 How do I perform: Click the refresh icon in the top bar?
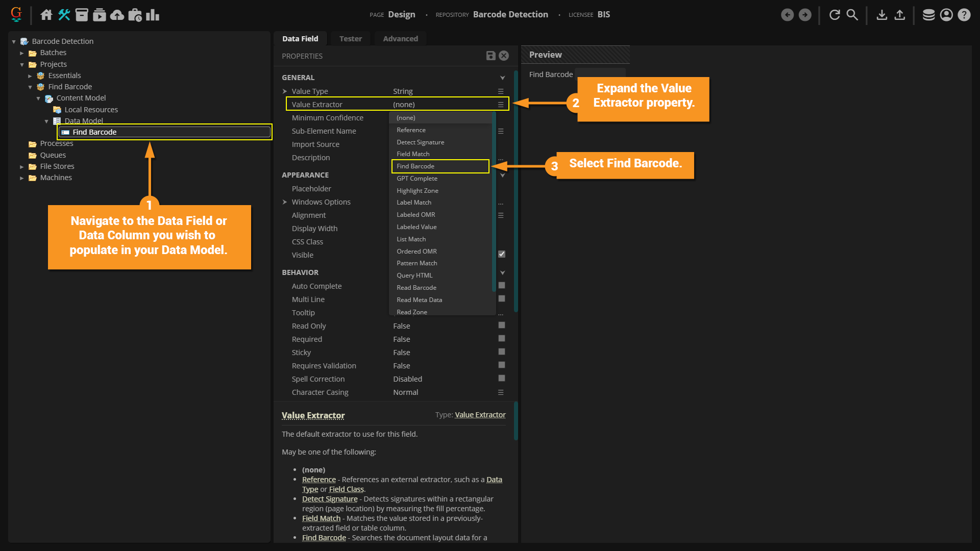[x=835, y=15]
